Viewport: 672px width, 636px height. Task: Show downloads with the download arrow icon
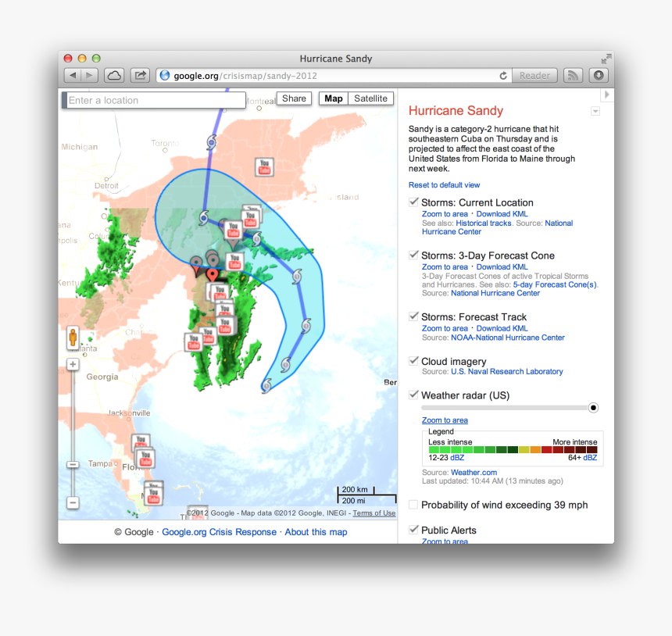599,76
